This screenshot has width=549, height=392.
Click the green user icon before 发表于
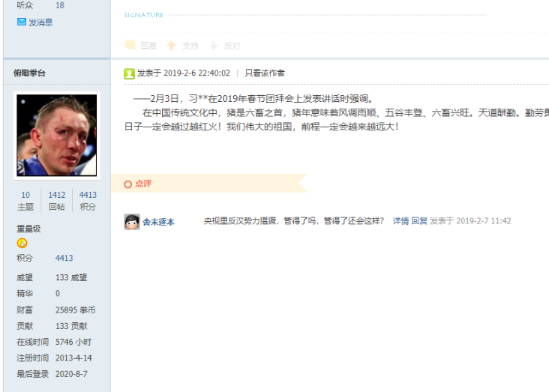(129, 74)
